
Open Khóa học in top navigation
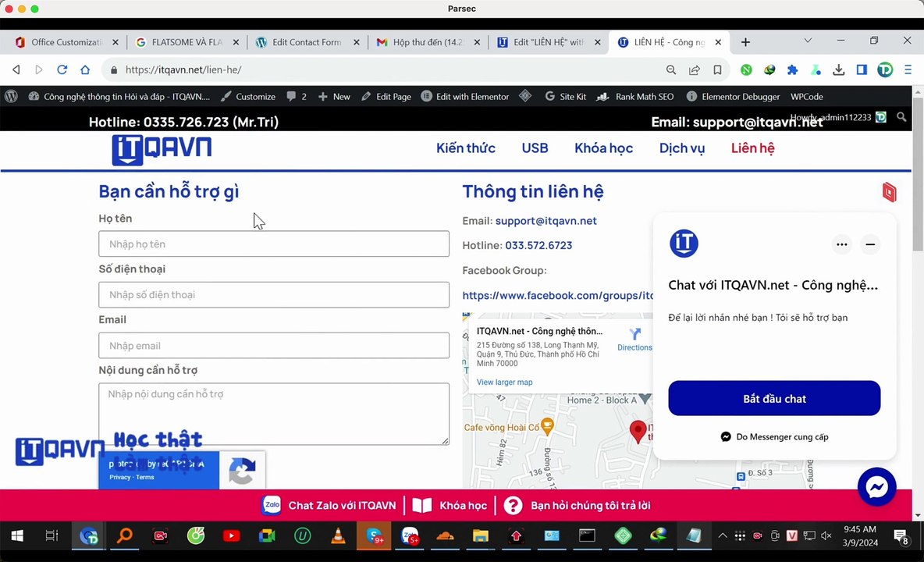pyautogui.click(x=603, y=148)
